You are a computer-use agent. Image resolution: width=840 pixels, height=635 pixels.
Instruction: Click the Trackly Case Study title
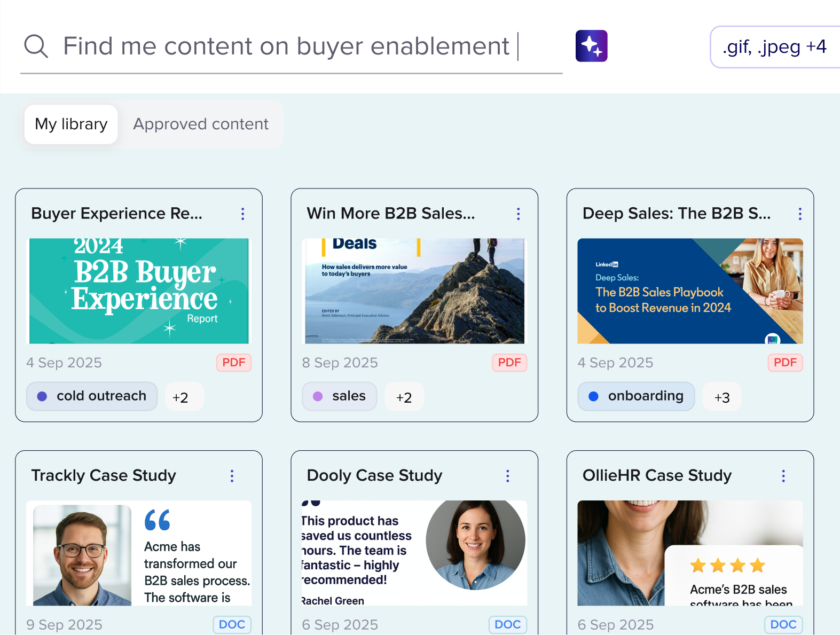pyautogui.click(x=104, y=475)
